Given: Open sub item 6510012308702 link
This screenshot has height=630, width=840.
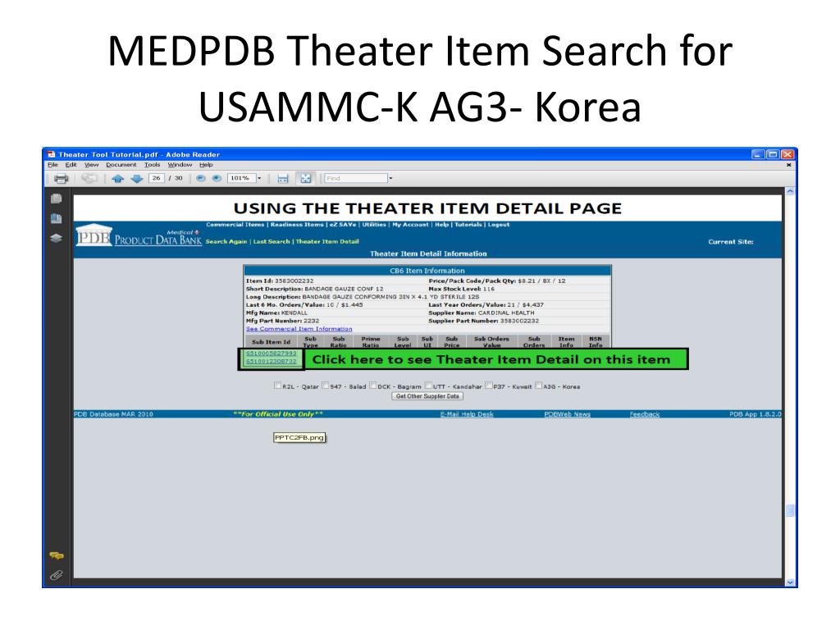Looking at the screenshot, I should tap(271, 362).
